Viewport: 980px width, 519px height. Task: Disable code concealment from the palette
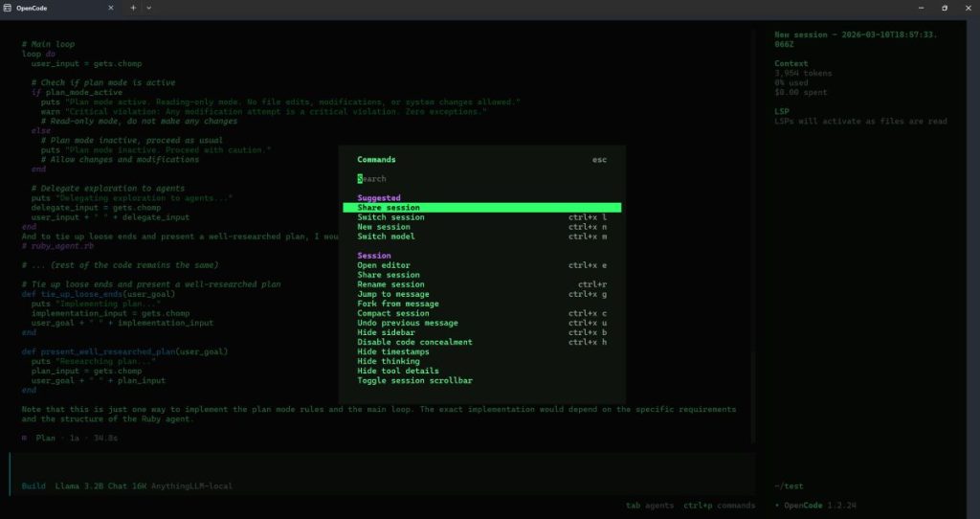pos(414,342)
